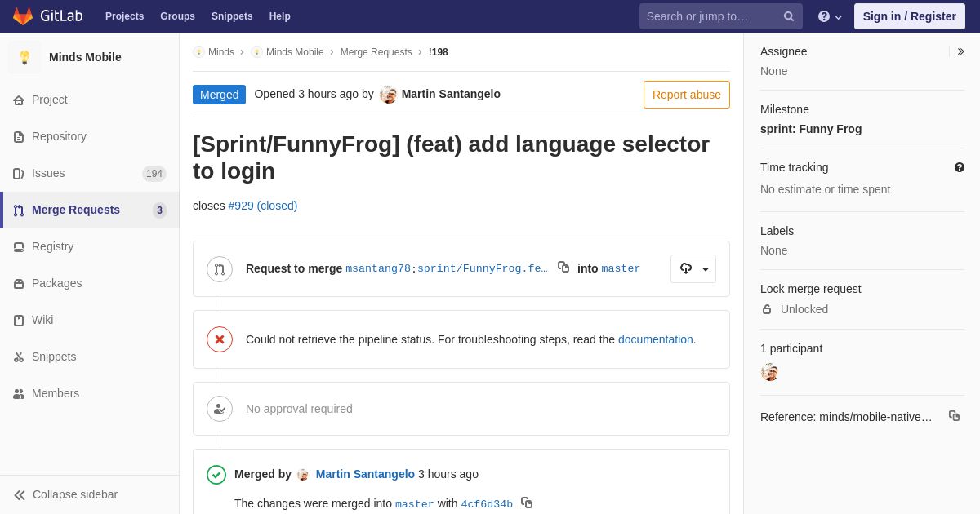The height and width of the screenshot is (514, 980).
Task: Open the download dropdown beside master
Action: 693,268
